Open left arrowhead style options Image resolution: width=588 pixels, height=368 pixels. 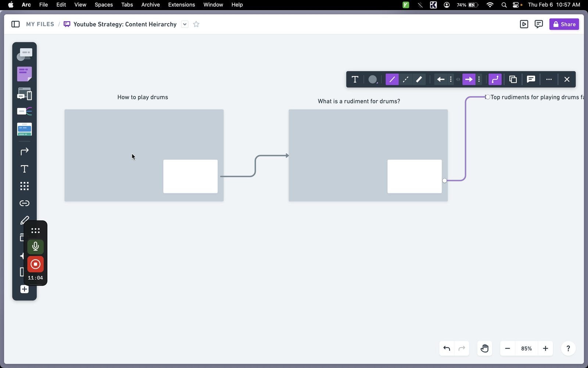(x=451, y=79)
